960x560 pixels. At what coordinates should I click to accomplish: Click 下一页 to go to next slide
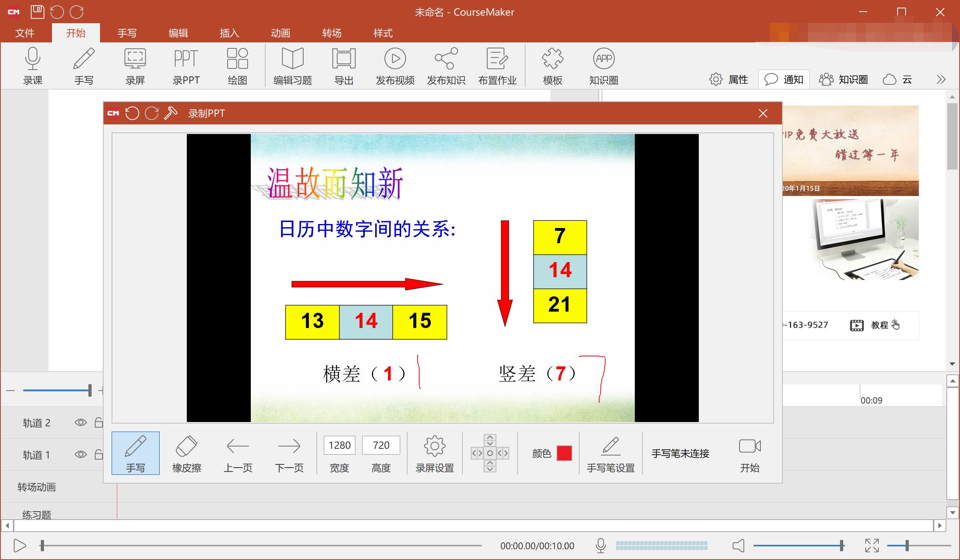[289, 453]
